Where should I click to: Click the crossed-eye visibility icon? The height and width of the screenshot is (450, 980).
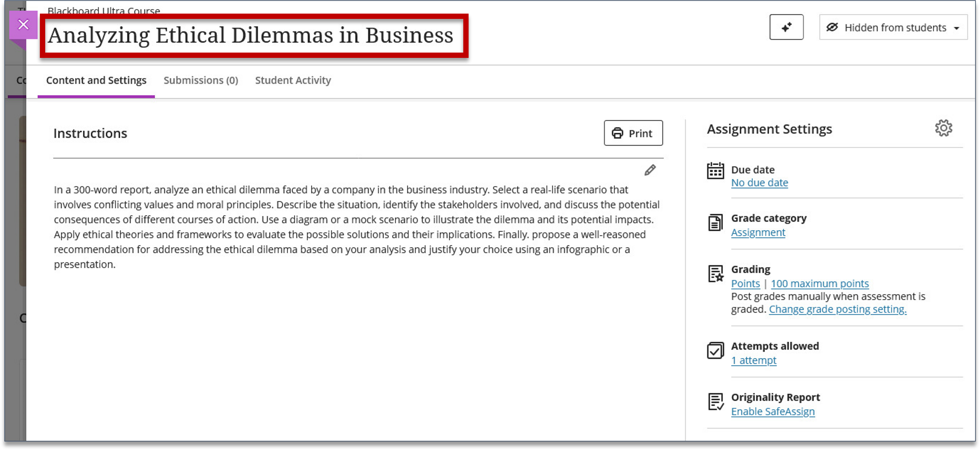[x=832, y=27]
